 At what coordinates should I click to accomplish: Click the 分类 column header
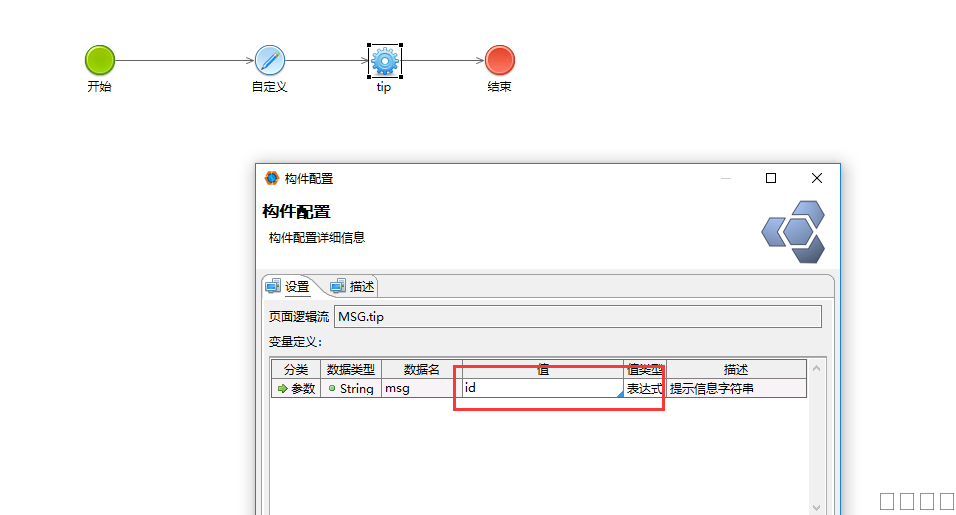click(x=295, y=369)
